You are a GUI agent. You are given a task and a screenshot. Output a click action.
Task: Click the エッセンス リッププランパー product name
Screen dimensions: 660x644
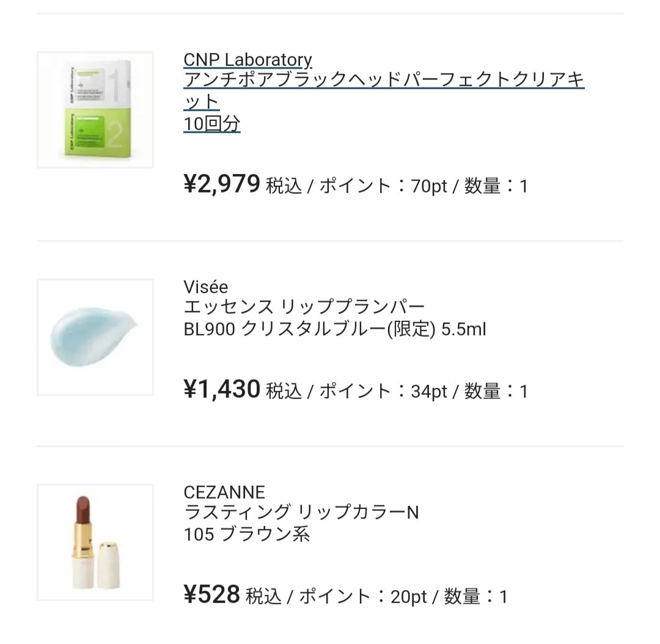tap(304, 308)
